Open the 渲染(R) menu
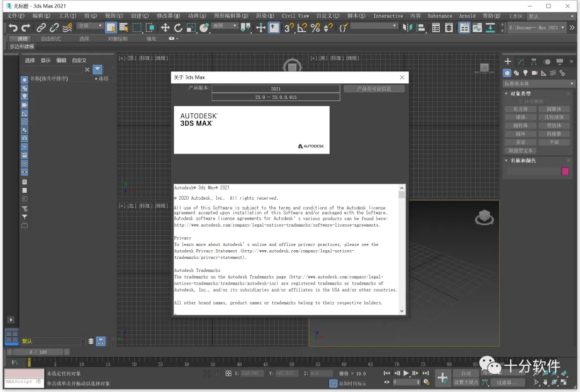 coord(265,16)
